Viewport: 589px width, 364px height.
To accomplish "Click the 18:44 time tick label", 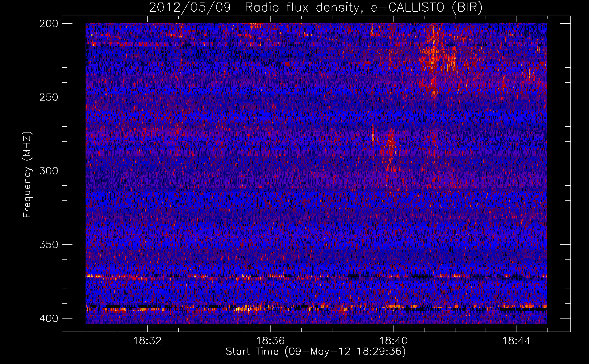I will coord(517,341).
